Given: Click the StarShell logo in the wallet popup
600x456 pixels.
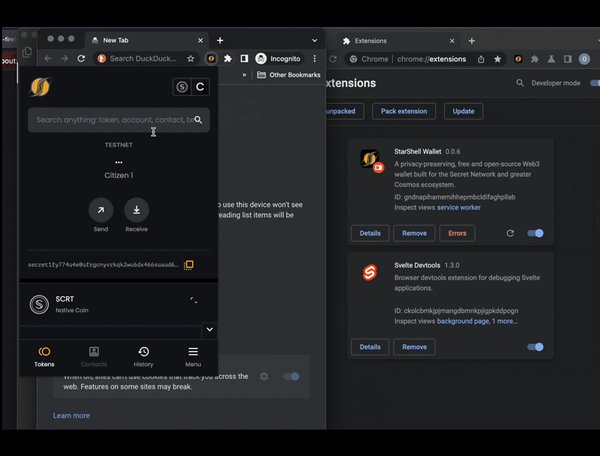Looking at the screenshot, I should [40, 87].
